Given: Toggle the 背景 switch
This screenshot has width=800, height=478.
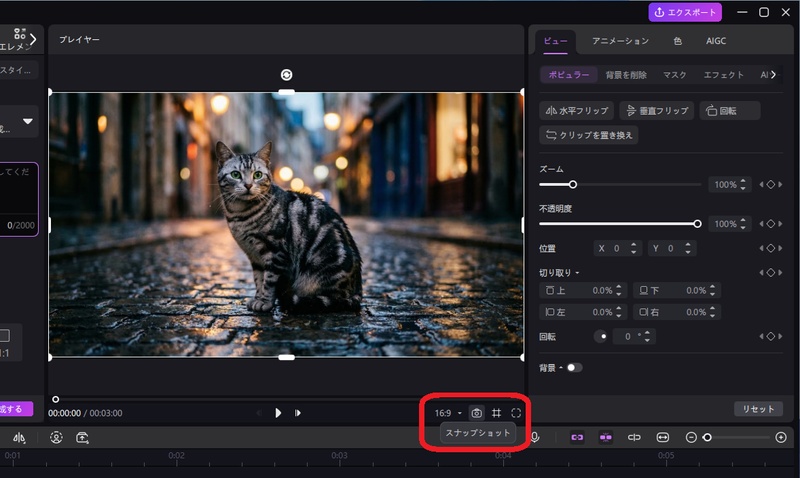Looking at the screenshot, I should (x=574, y=367).
